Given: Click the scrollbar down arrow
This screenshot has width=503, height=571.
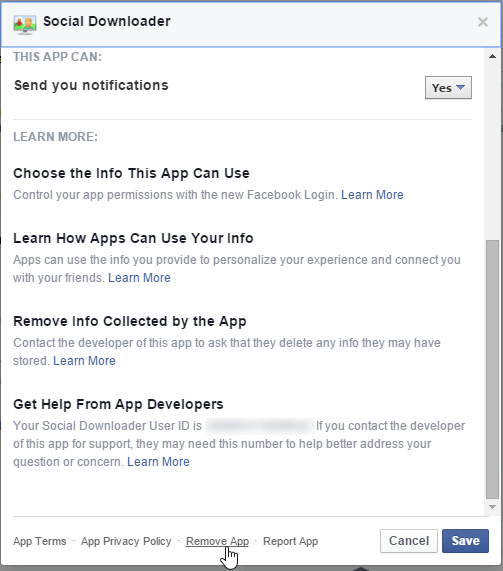Looking at the screenshot, I should pos(492,507).
